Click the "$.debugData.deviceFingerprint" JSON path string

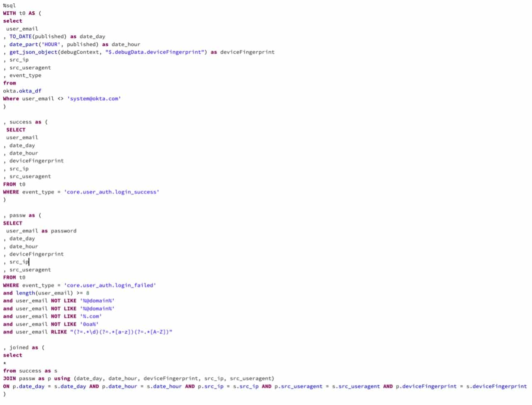click(x=156, y=52)
